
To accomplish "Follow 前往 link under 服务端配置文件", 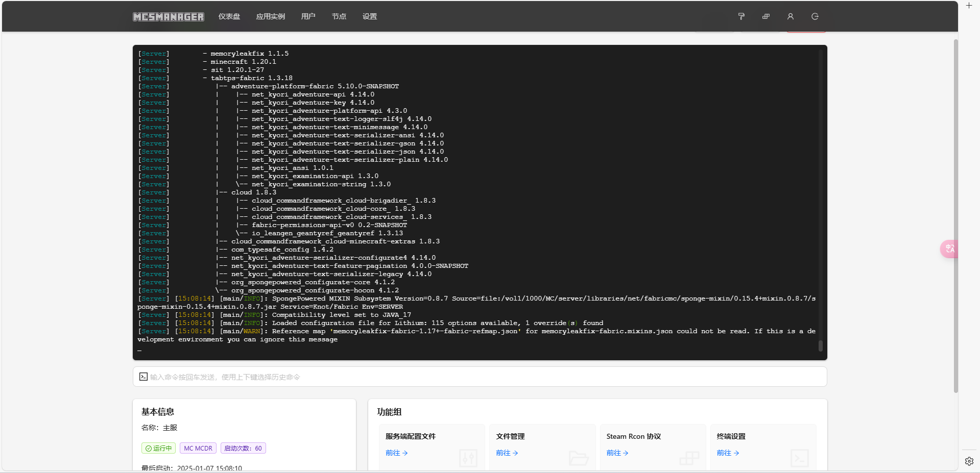I will [396, 453].
